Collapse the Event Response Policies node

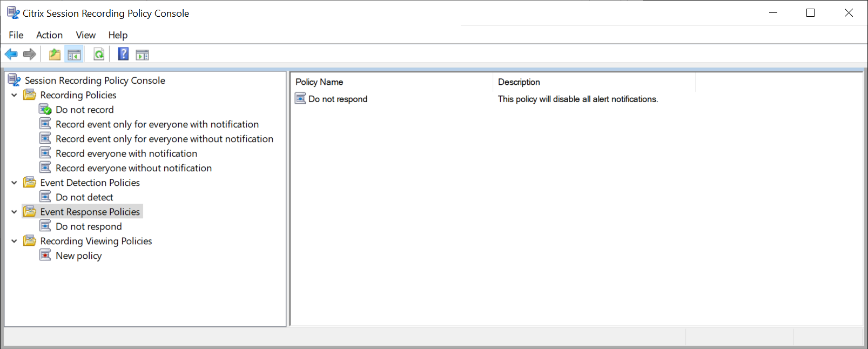point(14,212)
